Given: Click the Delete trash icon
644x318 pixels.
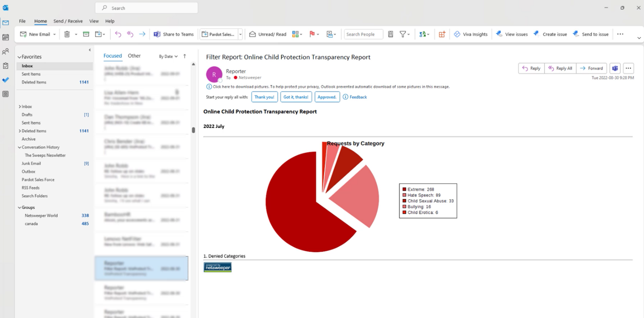Looking at the screenshot, I should 67,34.
